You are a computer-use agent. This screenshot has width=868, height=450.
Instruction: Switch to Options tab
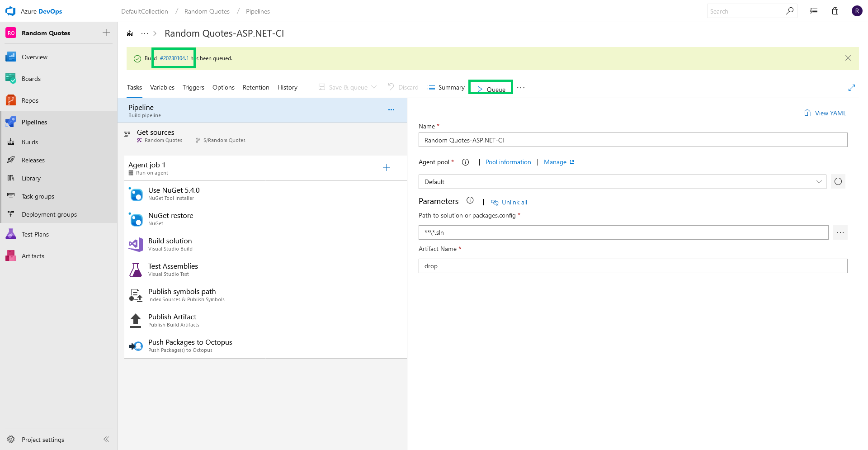tap(223, 87)
